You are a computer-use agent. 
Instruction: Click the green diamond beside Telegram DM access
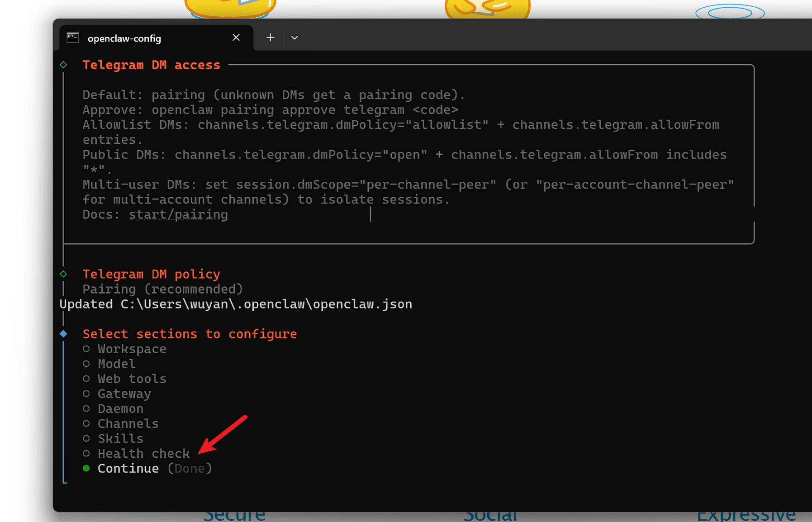(63, 65)
